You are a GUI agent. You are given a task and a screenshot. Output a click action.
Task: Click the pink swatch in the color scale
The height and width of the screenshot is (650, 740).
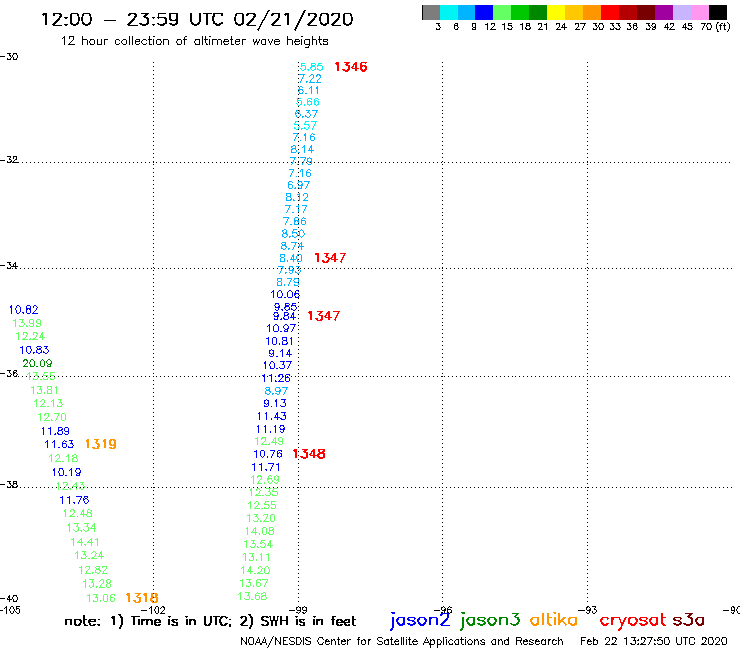coord(700,12)
